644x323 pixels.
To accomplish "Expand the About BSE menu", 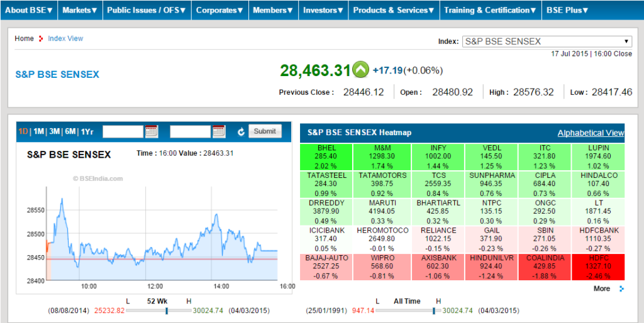I will point(29,10).
